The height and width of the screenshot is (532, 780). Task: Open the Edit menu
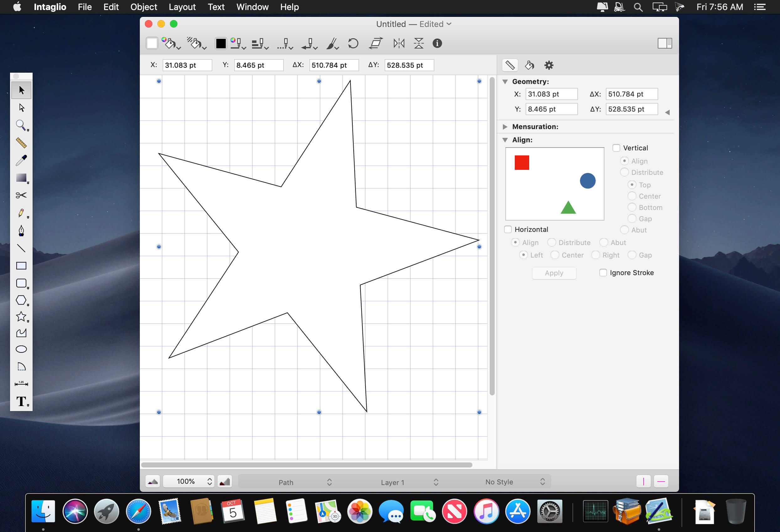[111, 7]
